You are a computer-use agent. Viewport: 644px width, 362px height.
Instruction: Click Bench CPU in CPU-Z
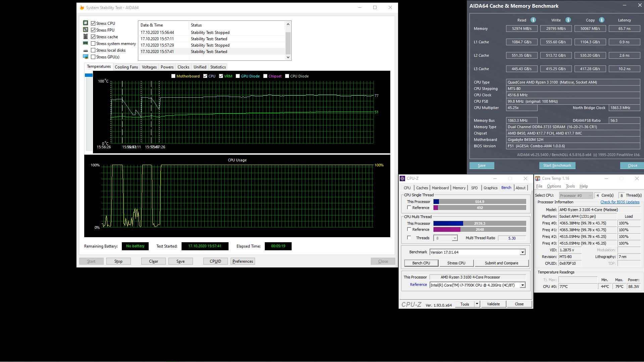tap(421, 263)
